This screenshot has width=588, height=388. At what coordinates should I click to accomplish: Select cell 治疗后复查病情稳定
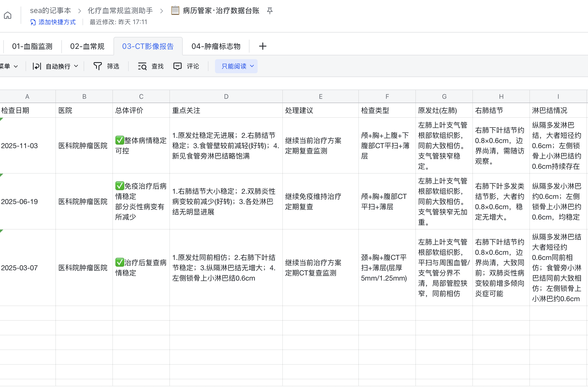(x=141, y=268)
